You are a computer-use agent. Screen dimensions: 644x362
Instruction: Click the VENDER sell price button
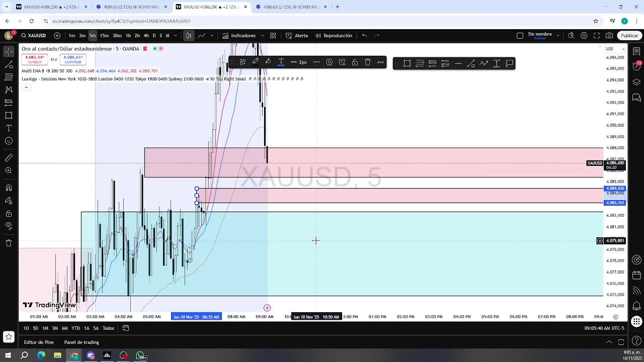(x=34, y=59)
